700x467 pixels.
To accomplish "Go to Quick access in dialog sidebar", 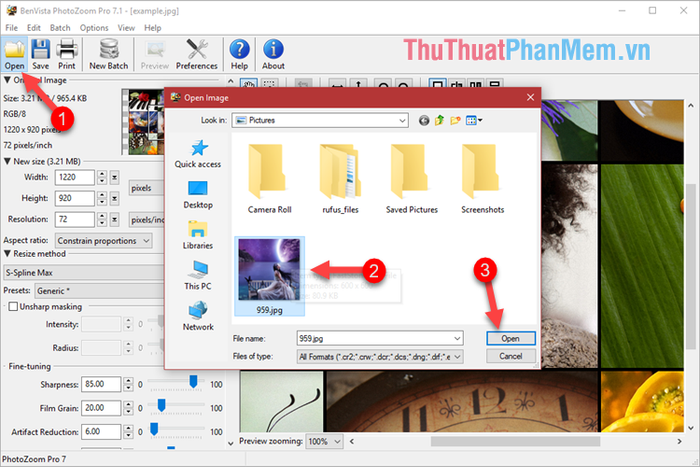I will tap(198, 154).
